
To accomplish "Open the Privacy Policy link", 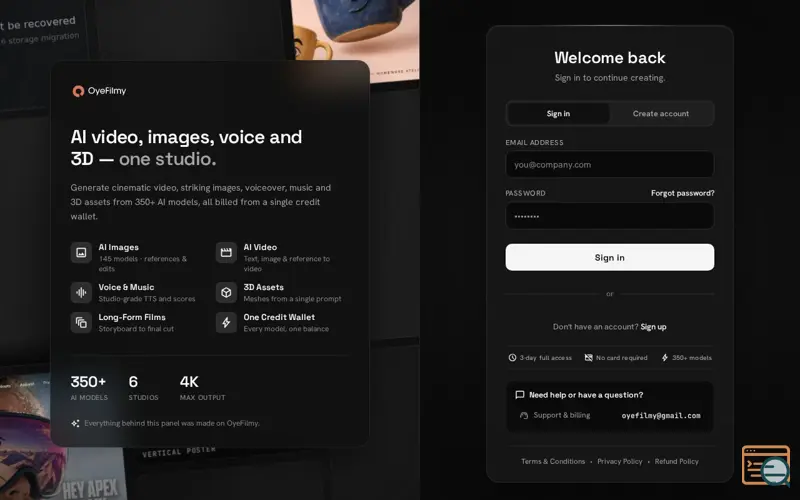I will coord(620,461).
